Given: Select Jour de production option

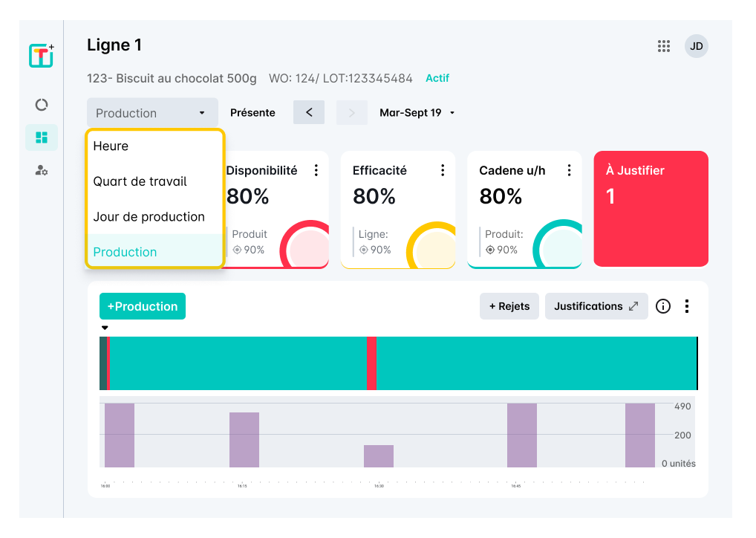Looking at the screenshot, I should pos(154,217).
